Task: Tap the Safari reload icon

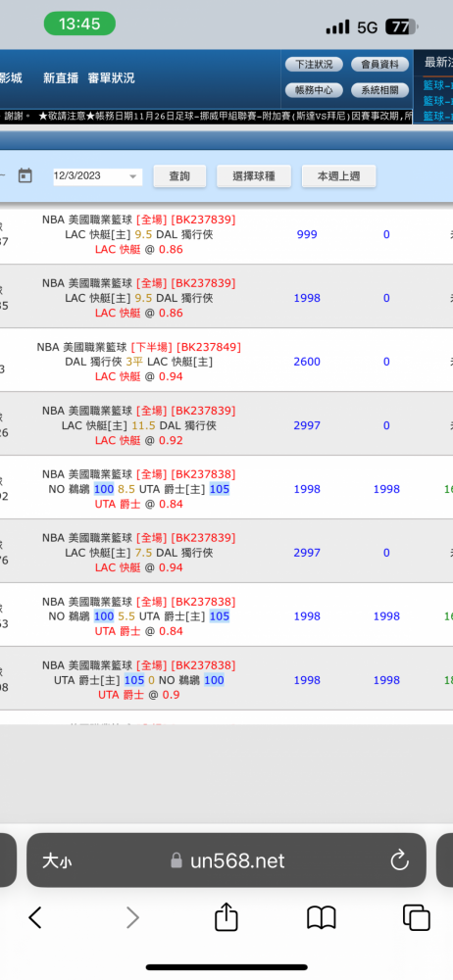Action: [x=399, y=860]
